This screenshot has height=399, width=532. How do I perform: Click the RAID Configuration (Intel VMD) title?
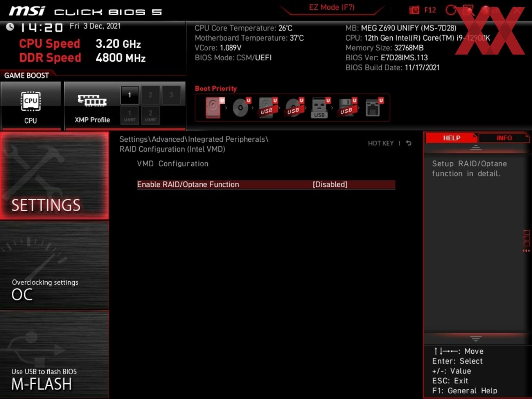point(172,149)
